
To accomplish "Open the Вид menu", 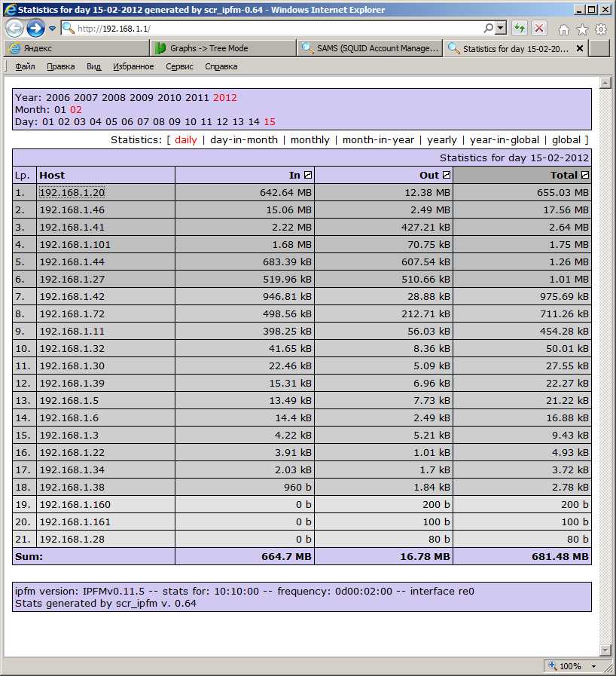I will tap(93, 66).
